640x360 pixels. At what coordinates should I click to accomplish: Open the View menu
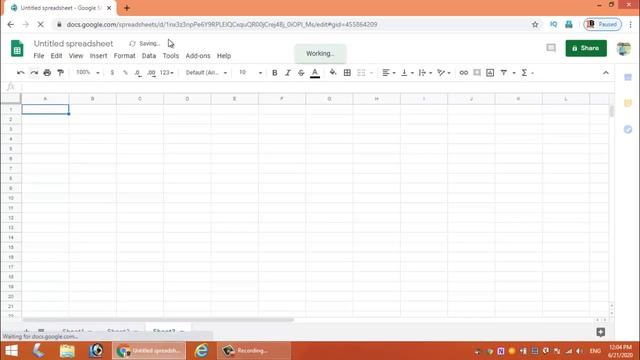tap(76, 56)
